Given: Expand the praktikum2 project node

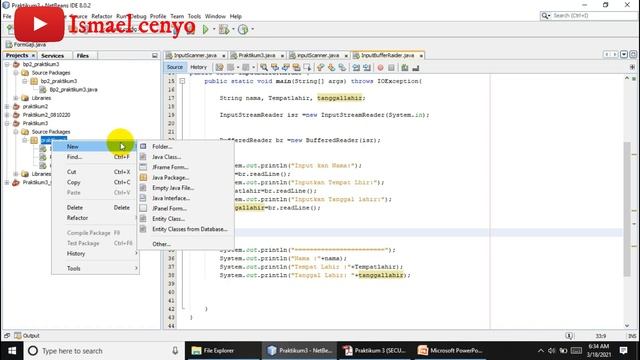Looking at the screenshot, I should [x=7, y=106].
